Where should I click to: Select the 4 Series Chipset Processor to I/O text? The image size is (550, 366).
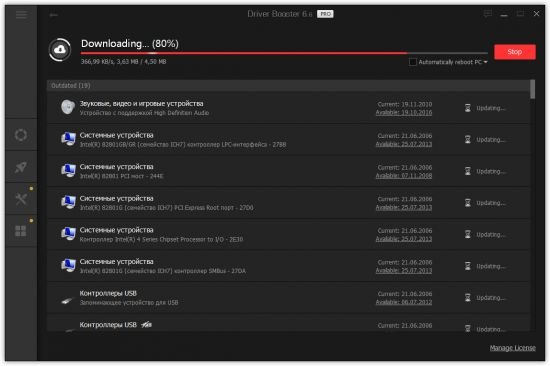161,239
